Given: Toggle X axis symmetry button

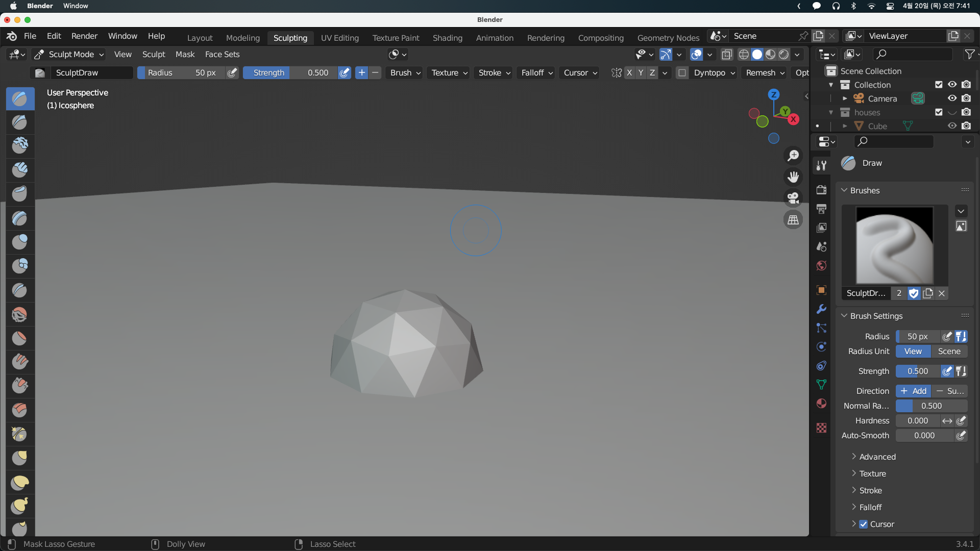Looking at the screenshot, I should (x=629, y=73).
